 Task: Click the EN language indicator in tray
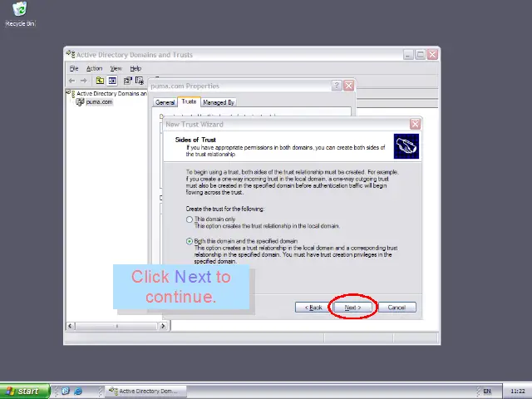pyautogui.click(x=487, y=392)
